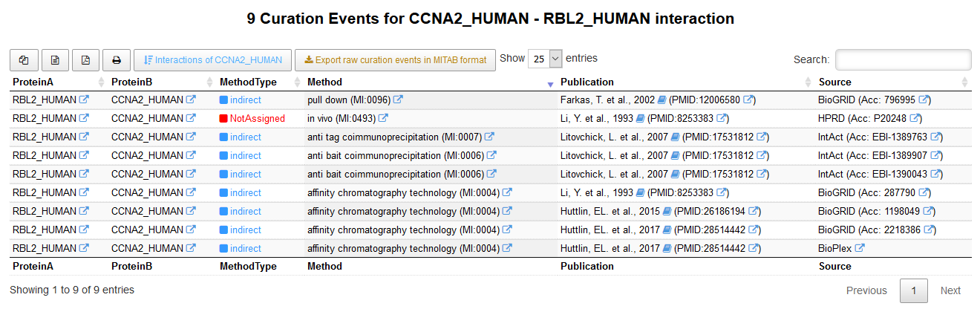
Task: Open external link for in vivo MI:0493
Action: pyautogui.click(x=383, y=118)
